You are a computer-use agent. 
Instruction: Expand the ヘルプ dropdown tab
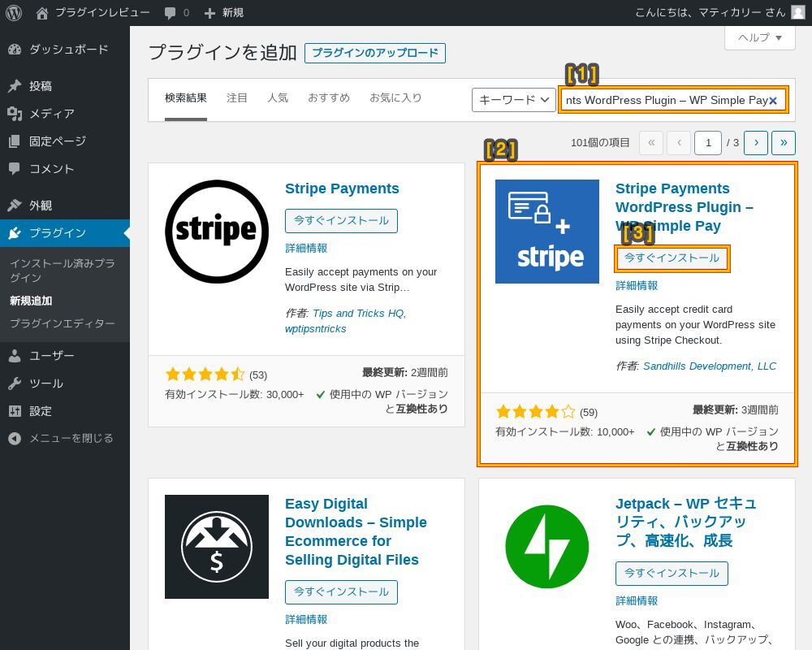point(760,38)
